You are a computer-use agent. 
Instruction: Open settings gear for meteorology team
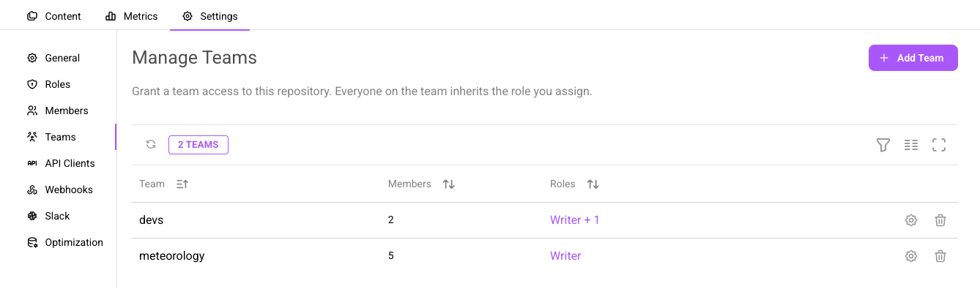[x=911, y=256]
